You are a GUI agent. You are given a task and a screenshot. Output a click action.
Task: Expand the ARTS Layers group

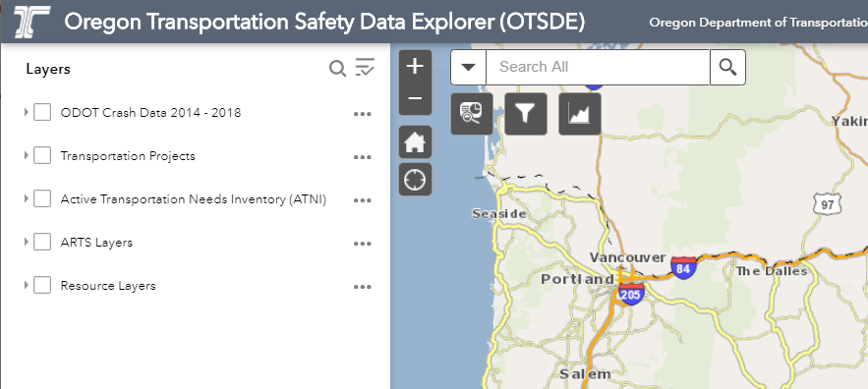(26, 242)
